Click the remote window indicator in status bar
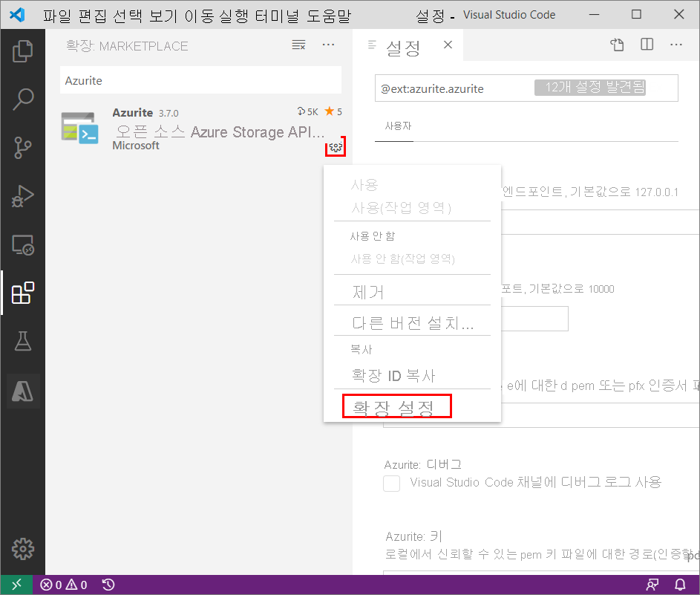This screenshot has height=595, width=700. click(x=16, y=585)
